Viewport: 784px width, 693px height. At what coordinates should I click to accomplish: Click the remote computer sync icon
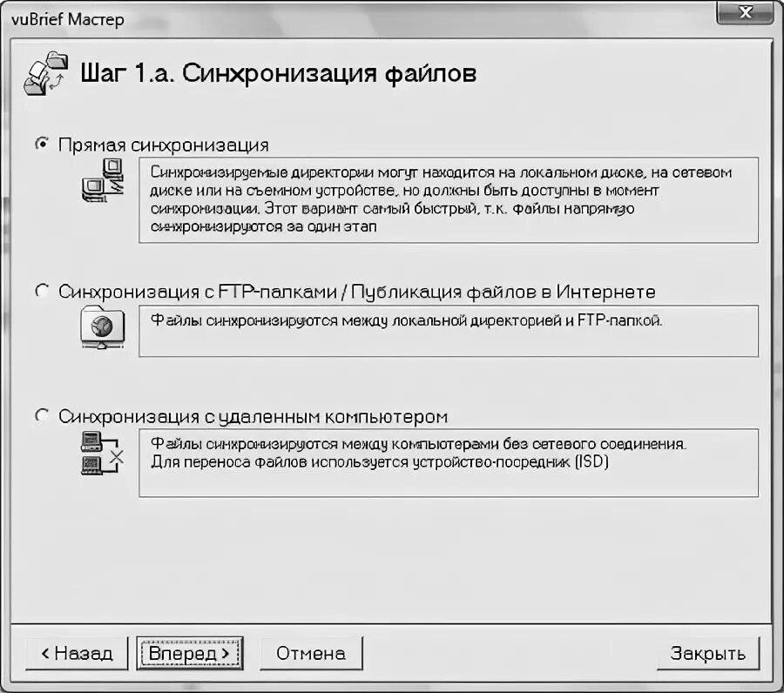pyautogui.click(x=103, y=453)
